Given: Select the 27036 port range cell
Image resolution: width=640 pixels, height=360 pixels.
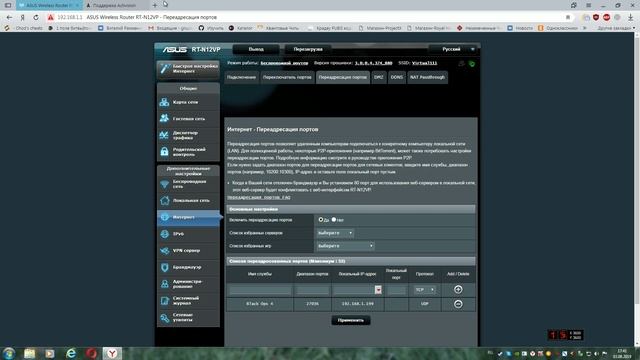Looking at the screenshot, I should 312,304.
